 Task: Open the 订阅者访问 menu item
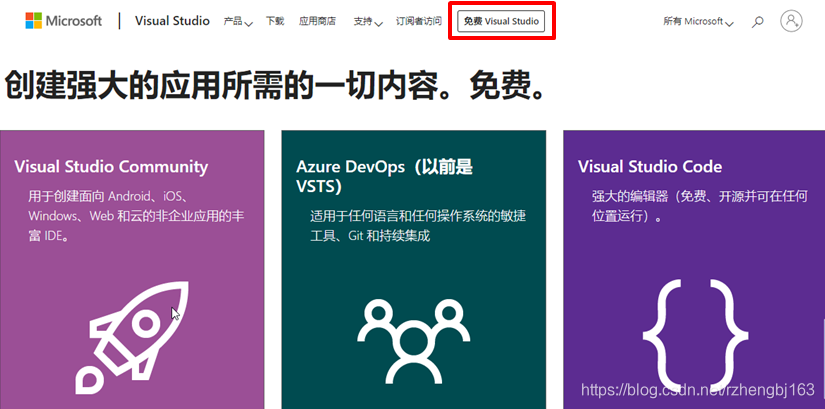pyautogui.click(x=419, y=22)
